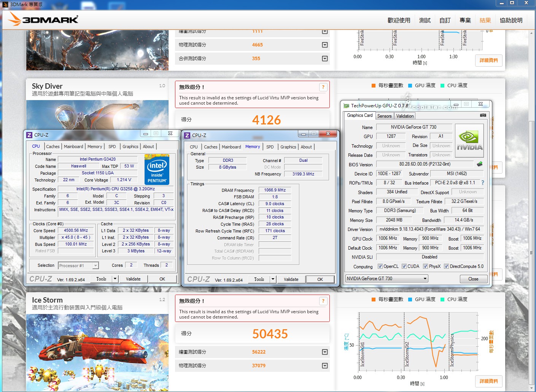Screen dimensions: 536x392
Task: Switch to the 專業 tab in 3DMark
Action: (465, 20)
